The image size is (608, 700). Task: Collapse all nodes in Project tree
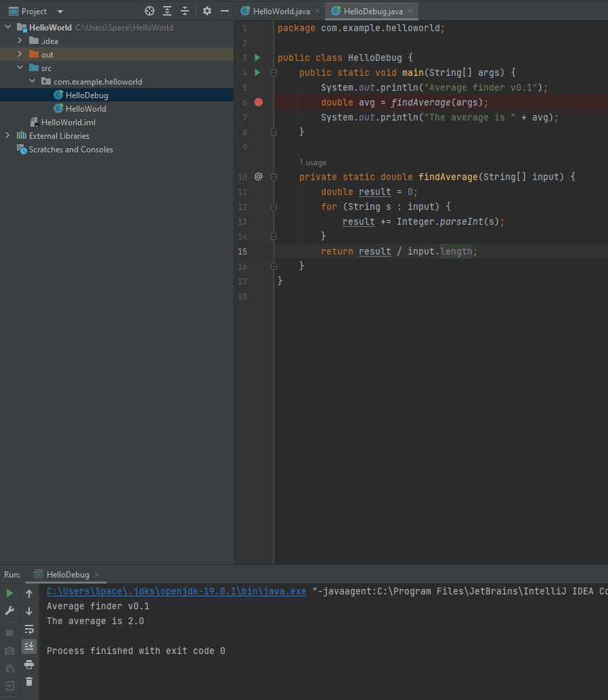tap(185, 11)
